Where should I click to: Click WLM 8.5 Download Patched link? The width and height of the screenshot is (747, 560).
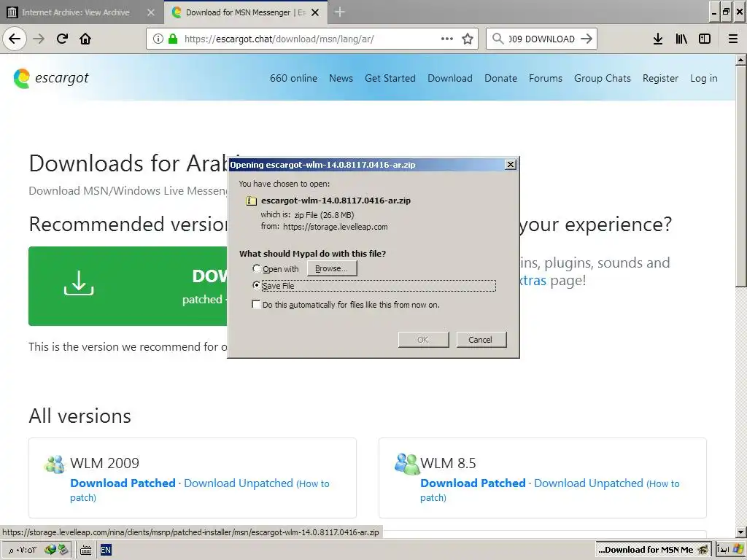[473, 483]
